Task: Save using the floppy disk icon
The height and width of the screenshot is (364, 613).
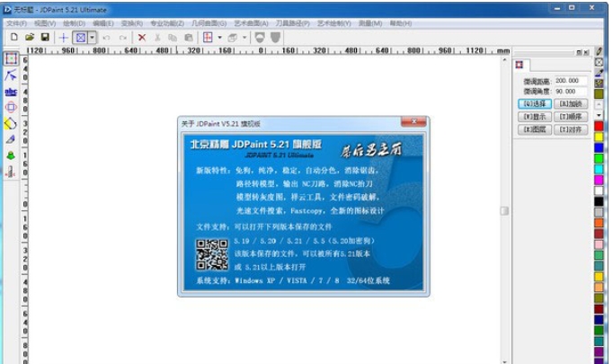Action: [x=45, y=37]
